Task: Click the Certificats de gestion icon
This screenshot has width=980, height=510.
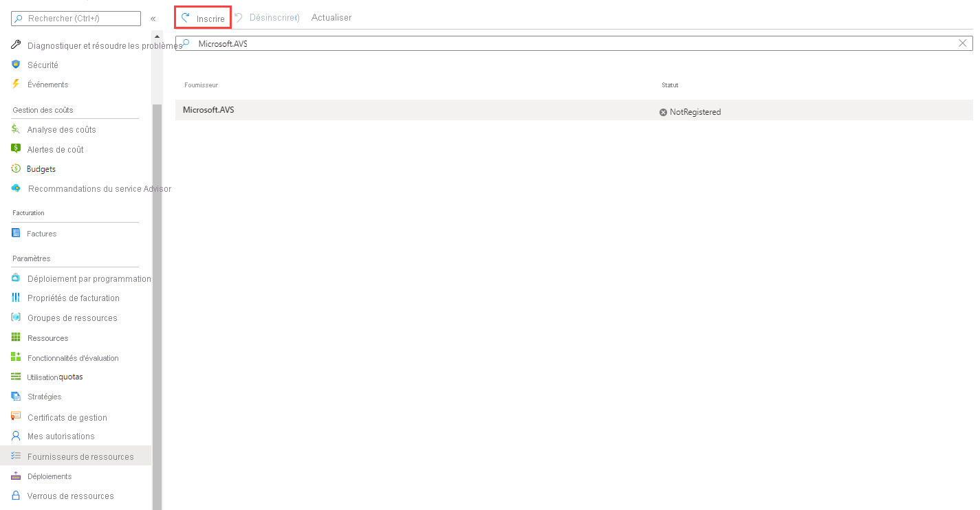Action: pyautogui.click(x=17, y=417)
